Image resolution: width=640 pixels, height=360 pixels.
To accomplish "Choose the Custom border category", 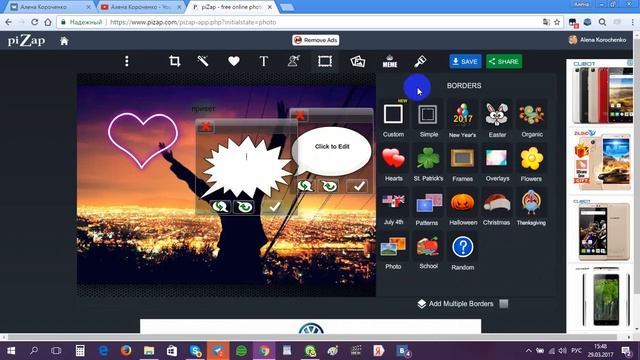I will pos(393,119).
